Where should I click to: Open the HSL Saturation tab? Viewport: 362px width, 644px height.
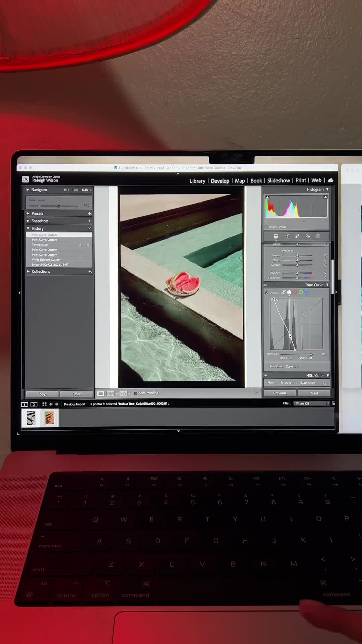[287, 383]
